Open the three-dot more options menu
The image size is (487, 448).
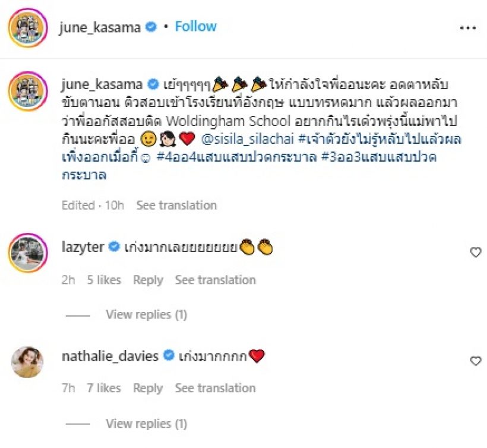coord(469,28)
